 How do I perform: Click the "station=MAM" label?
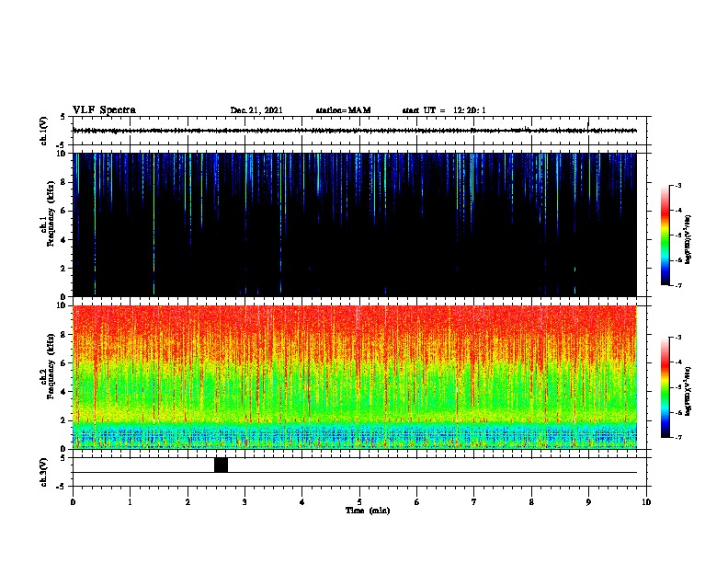pyautogui.click(x=343, y=110)
